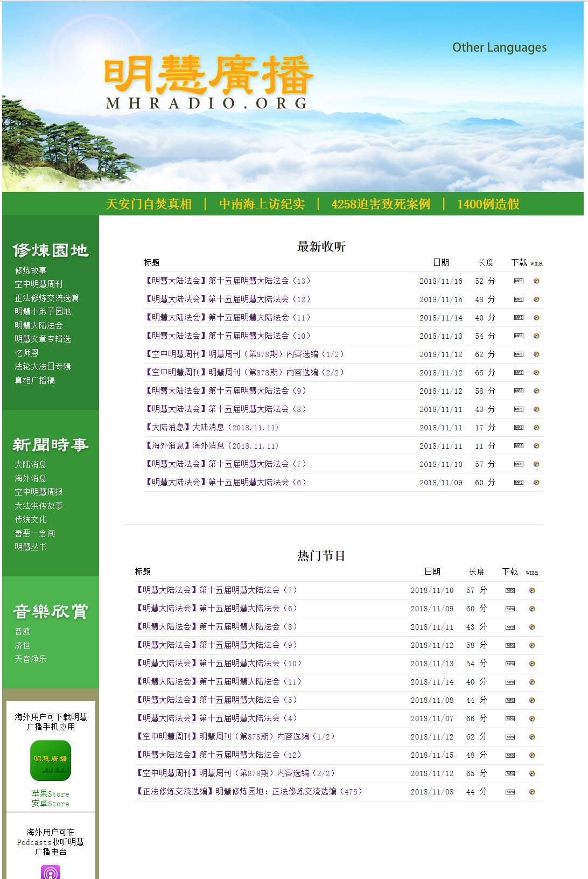Open the 苹果Store download link
Viewport: 588px width, 879px height.
click(x=51, y=794)
